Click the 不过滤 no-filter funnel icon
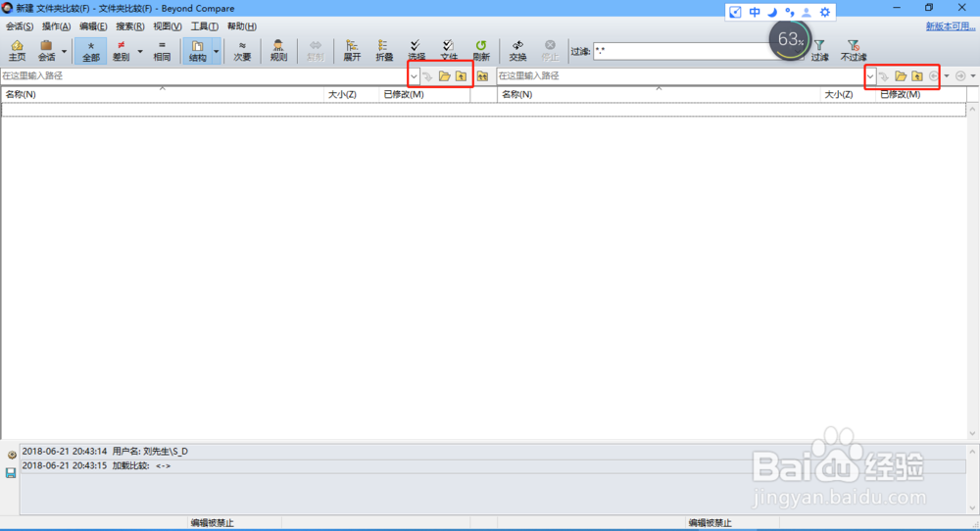The width and height of the screenshot is (980, 531). tap(854, 51)
